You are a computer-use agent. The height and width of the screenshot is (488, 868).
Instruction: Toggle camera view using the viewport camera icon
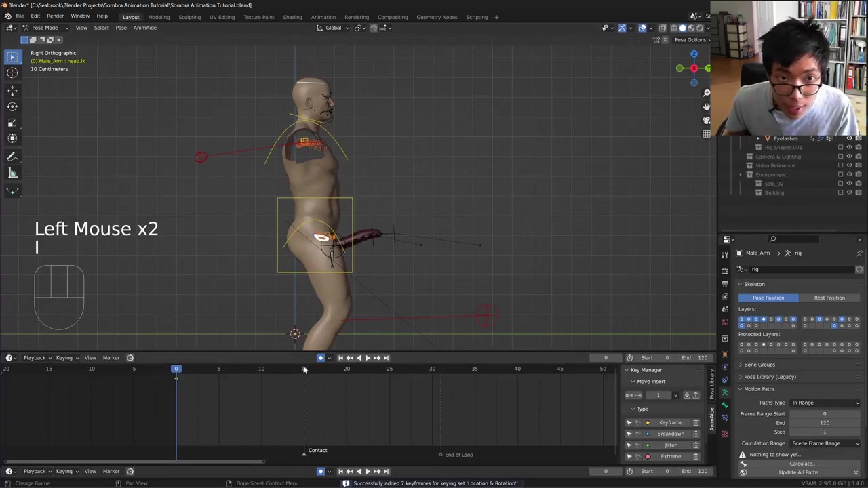(706, 120)
